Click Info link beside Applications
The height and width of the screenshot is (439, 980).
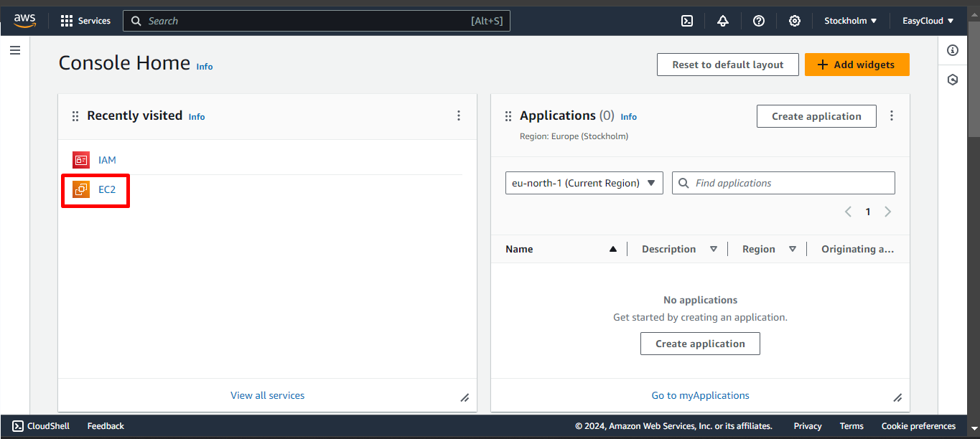629,117
